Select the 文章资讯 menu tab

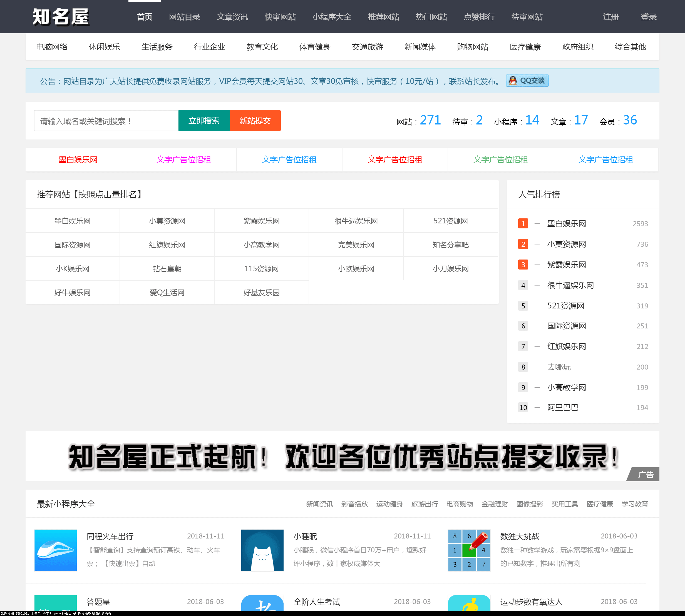tap(232, 16)
